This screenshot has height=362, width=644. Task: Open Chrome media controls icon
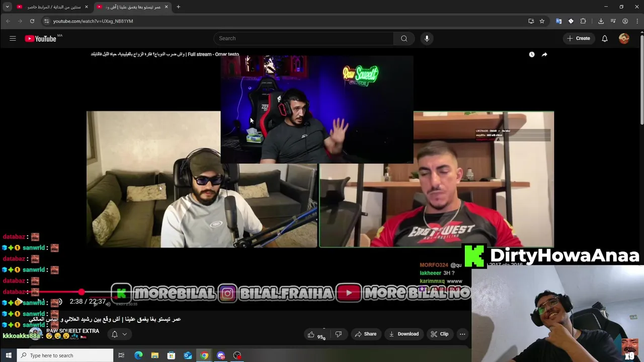click(613, 21)
